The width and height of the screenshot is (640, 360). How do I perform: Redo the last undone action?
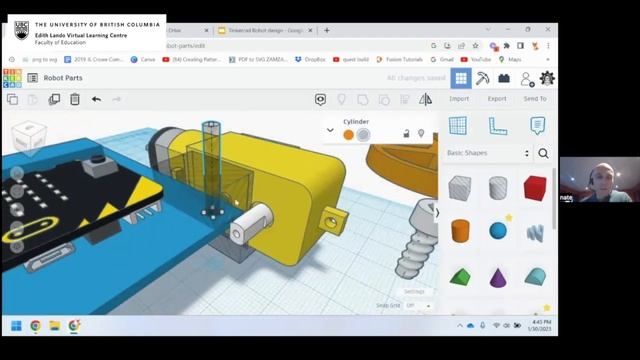117,99
